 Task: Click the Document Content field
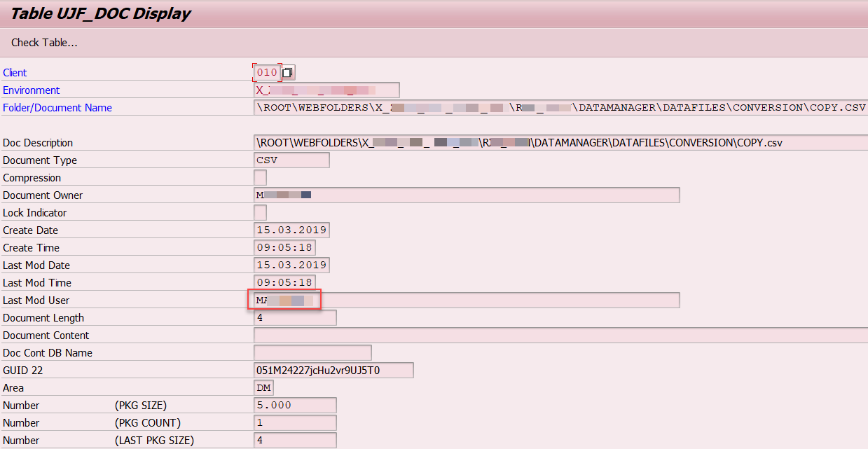coord(560,335)
